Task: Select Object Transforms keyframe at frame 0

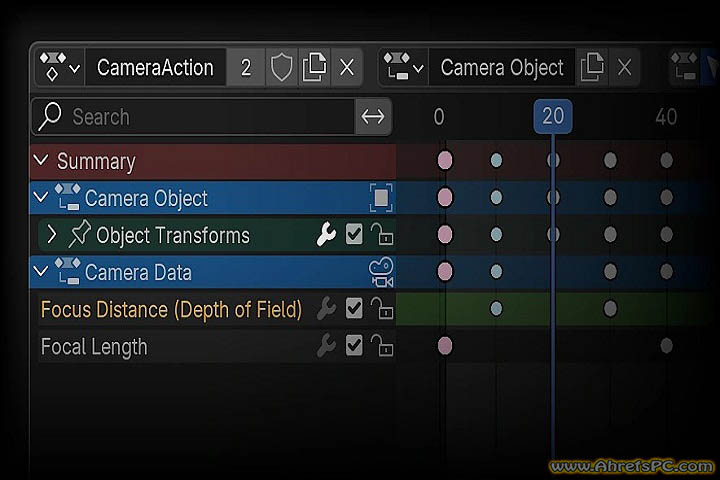Action: pyautogui.click(x=444, y=234)
